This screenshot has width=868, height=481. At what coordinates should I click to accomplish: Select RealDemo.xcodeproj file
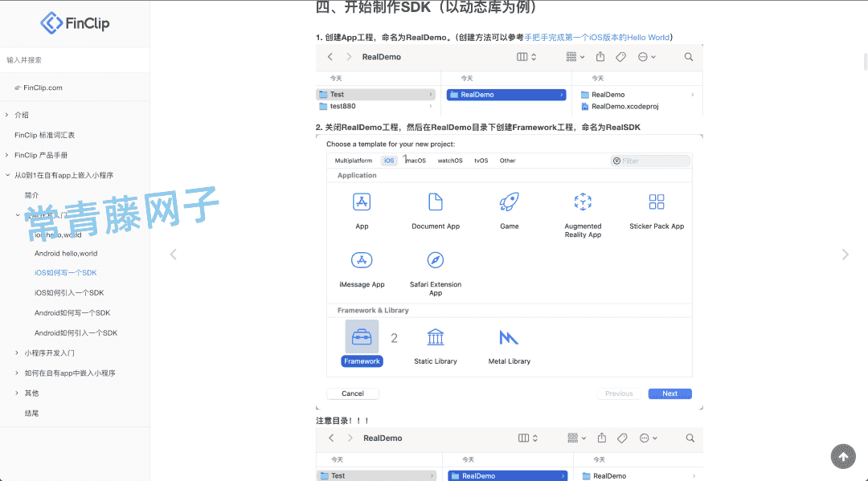point(620,107)
